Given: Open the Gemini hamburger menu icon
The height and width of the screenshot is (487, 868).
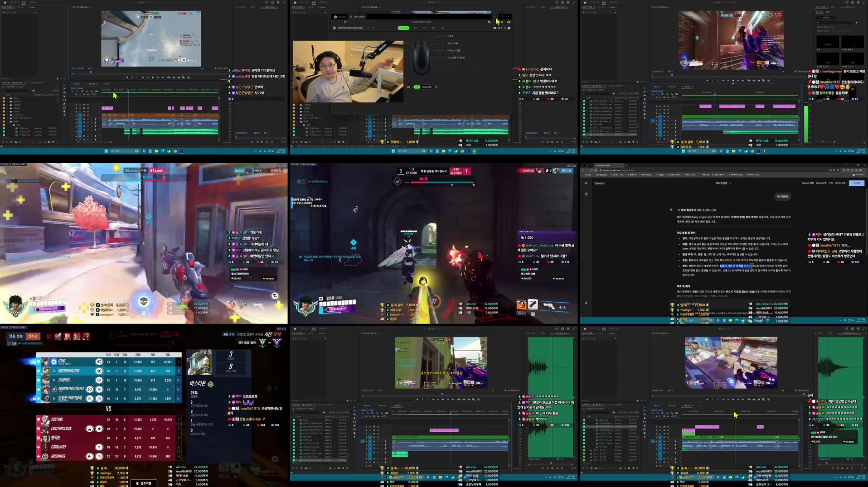Looking at the screenshot, I should (586, 183).
